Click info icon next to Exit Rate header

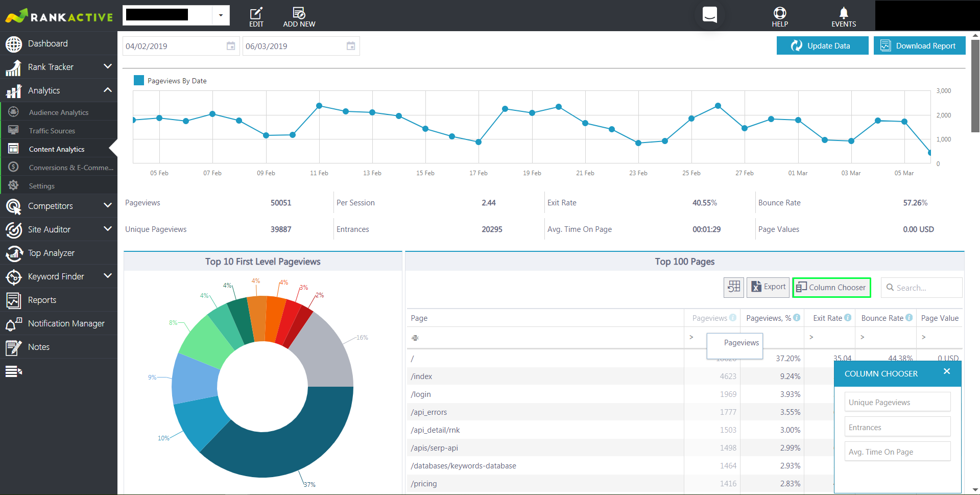pos(848,318)
